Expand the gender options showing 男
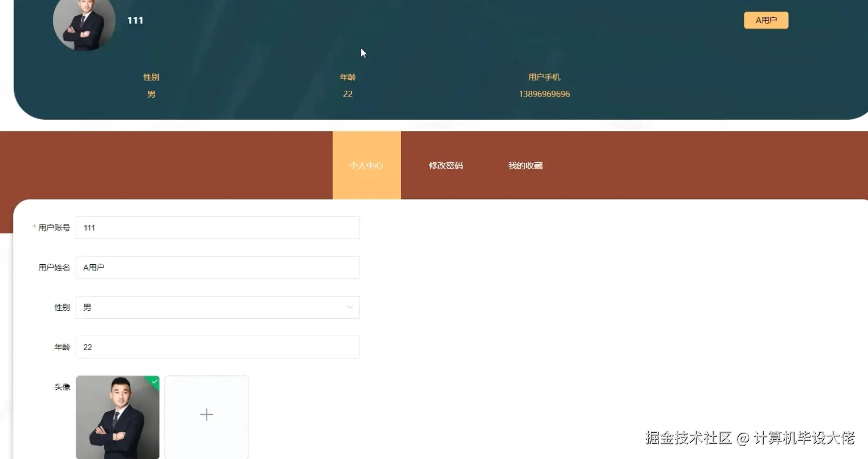 coord(218,307)
